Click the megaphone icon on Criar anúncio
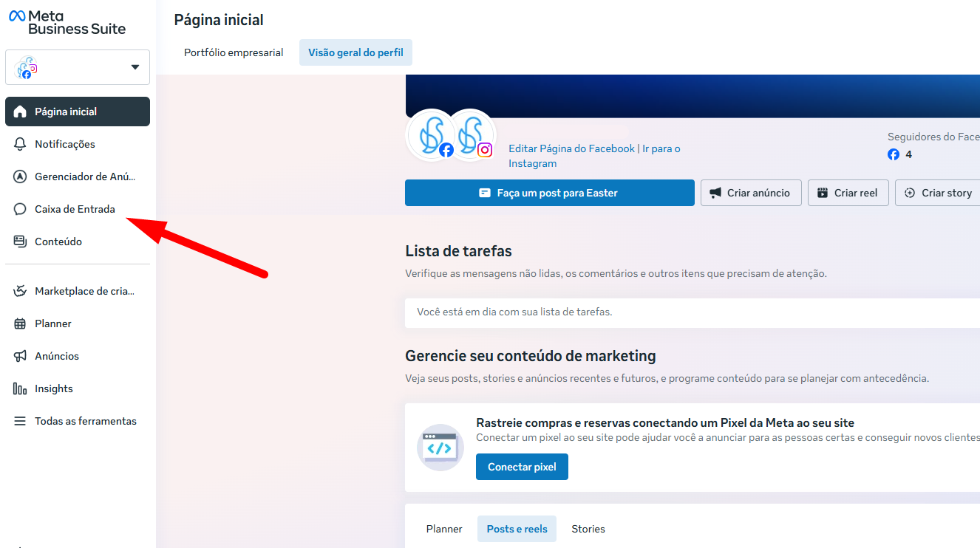The width and height of the screenshot is (980, 548). click(x=715, y=193)
